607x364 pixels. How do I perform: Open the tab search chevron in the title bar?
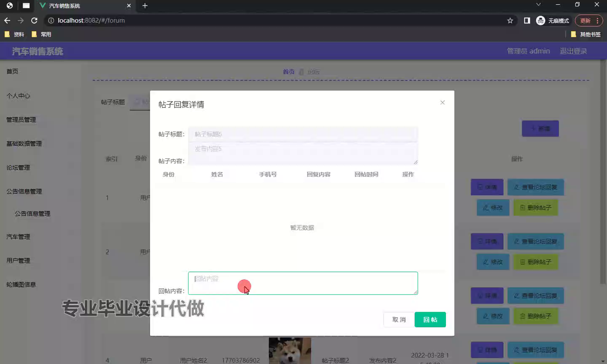(538, 5)
